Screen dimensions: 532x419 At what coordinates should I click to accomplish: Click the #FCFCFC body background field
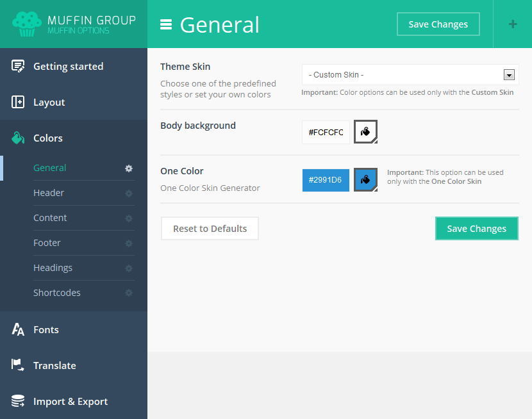[326, 133]
